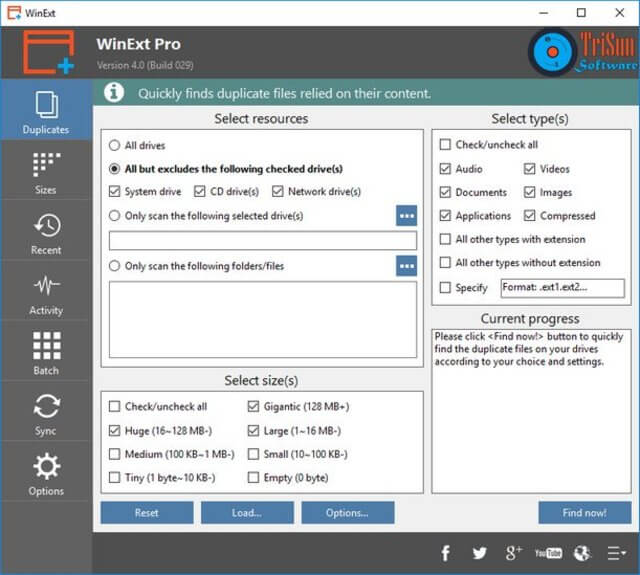Click the WinExt Pro logo icon
The image size is (640, 575).
[x=49, y=53]
